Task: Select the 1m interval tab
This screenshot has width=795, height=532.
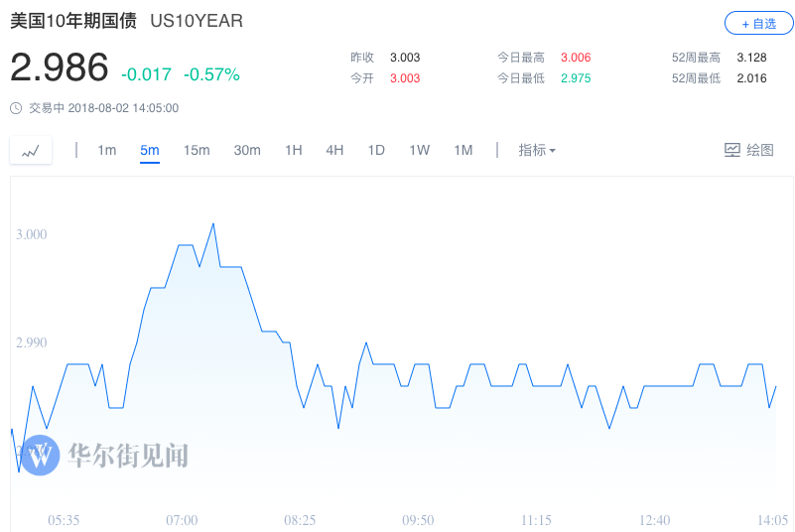Action: pos(107,150)
